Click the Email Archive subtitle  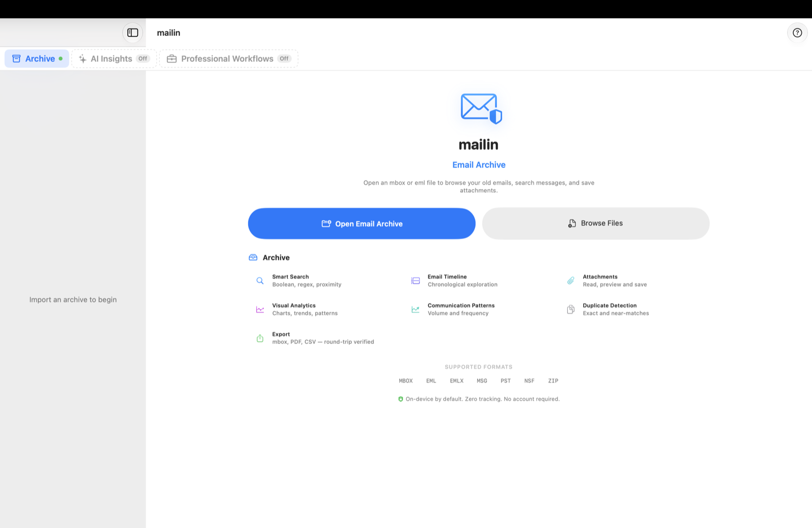(x=479, y=165)
